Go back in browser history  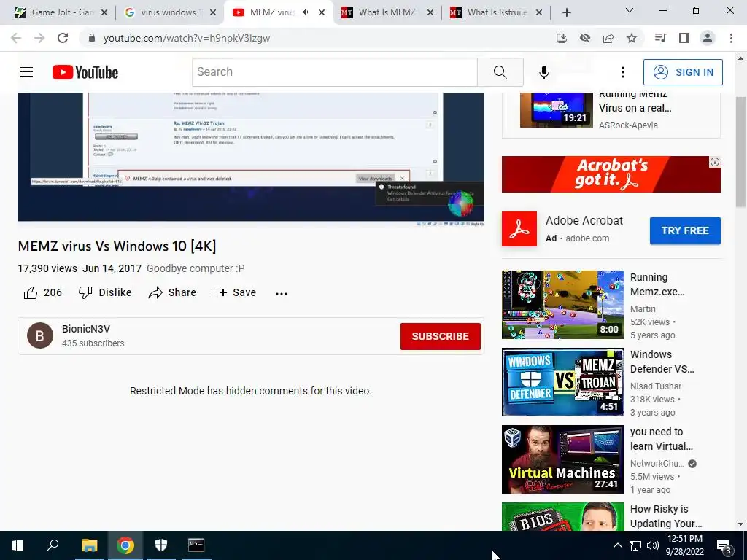[16, 38]
